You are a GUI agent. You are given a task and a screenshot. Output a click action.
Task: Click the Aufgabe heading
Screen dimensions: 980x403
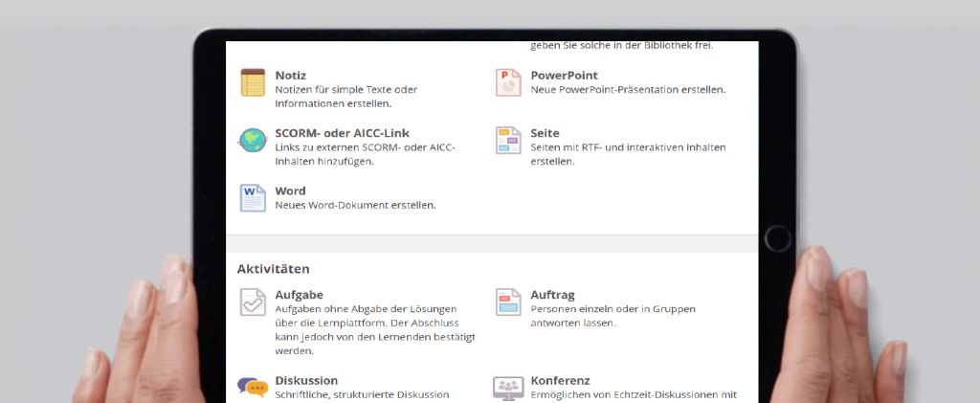299,295
